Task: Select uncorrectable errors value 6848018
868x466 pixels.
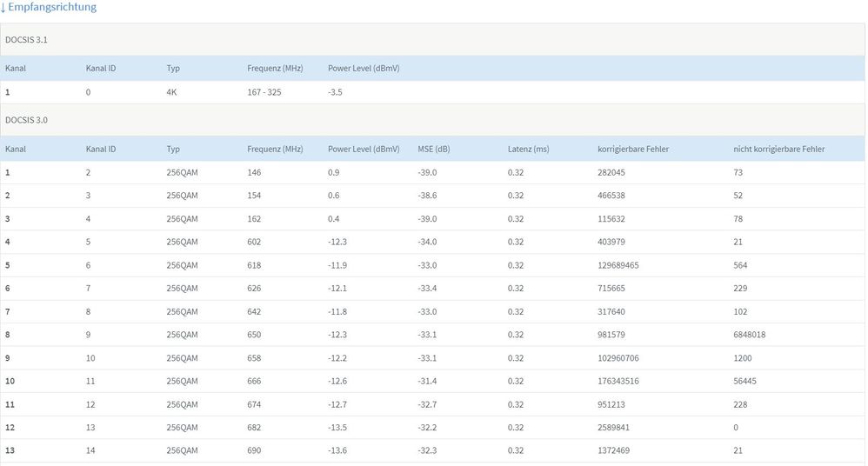Action: point(750,335)
